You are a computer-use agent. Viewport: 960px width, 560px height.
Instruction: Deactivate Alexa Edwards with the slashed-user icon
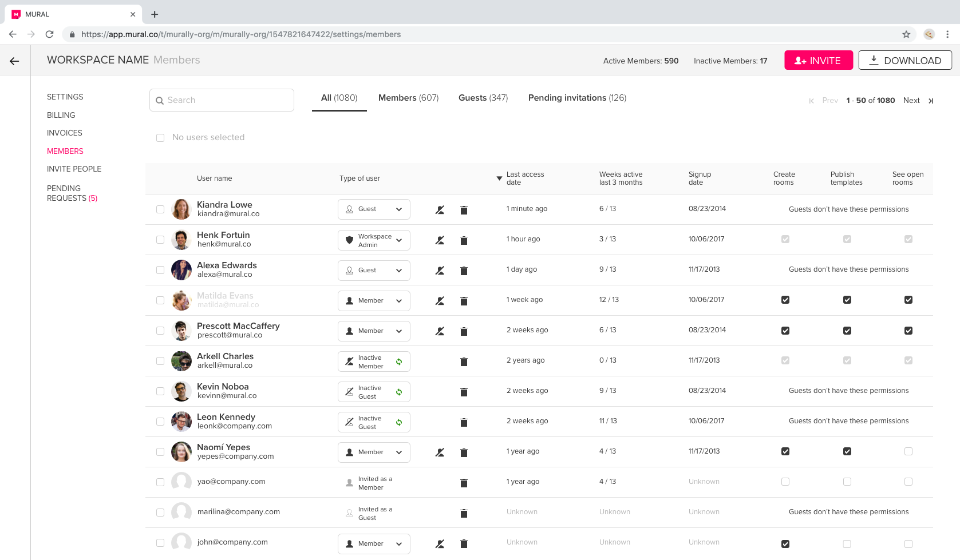pyautogui.click(x=440, y=271)
